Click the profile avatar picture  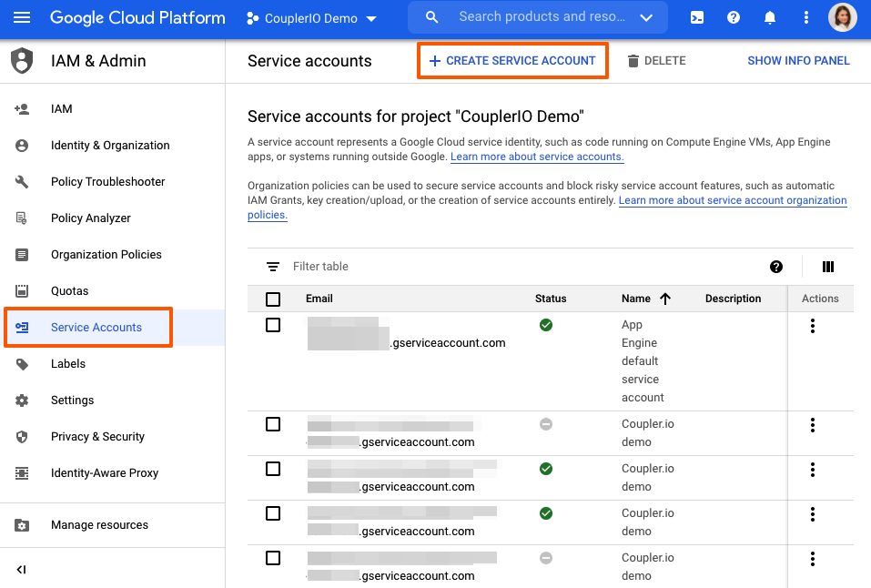click(842, 16)
